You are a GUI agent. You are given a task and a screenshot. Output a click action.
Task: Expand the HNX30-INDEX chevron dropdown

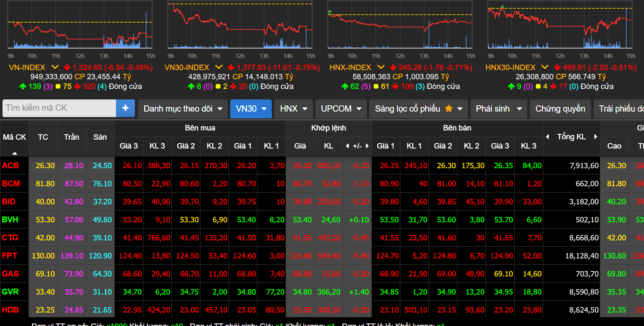click(545, 67)
